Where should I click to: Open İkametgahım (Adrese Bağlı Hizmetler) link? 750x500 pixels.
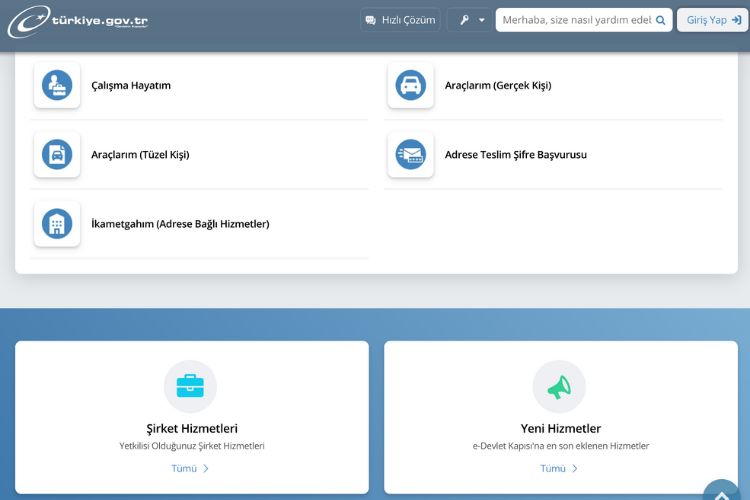point(180,224)
